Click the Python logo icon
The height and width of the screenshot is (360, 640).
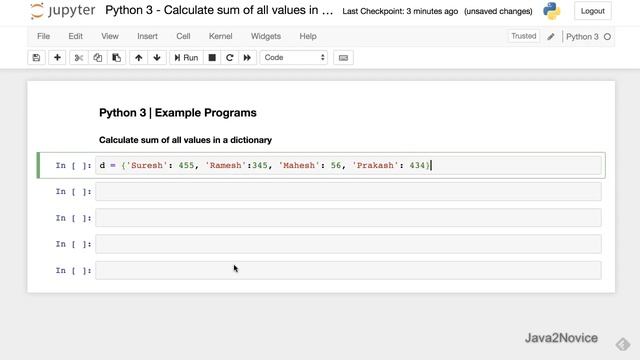552,11
